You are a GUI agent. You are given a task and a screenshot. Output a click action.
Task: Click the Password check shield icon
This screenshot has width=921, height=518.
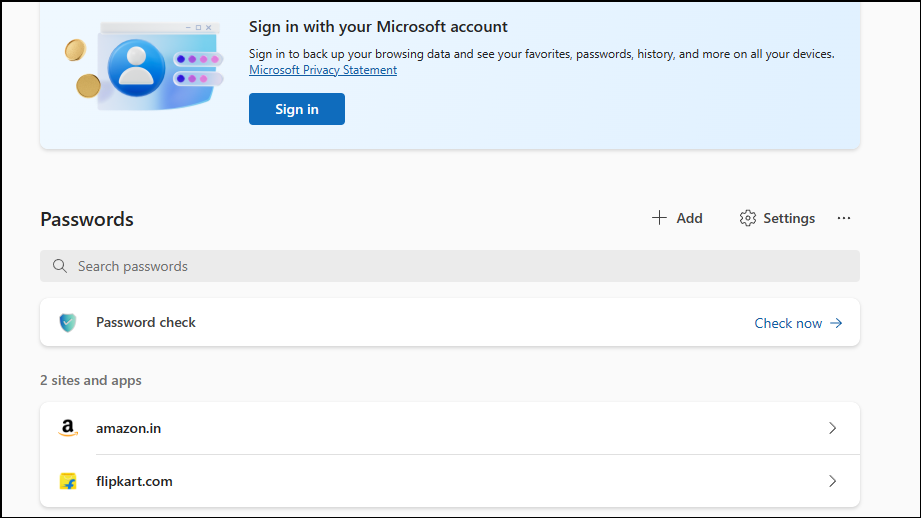(68, 322)
